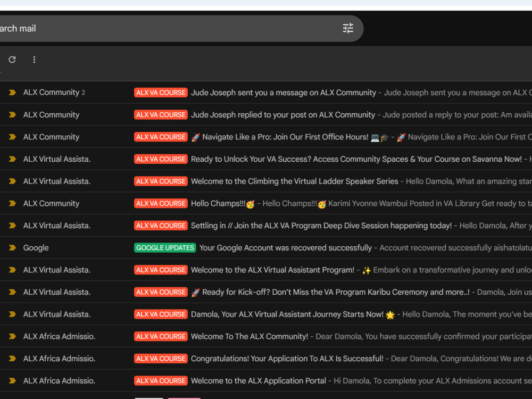The image size is (532, 399).
Task: Refresh the mail list
Action: point(12,60)
